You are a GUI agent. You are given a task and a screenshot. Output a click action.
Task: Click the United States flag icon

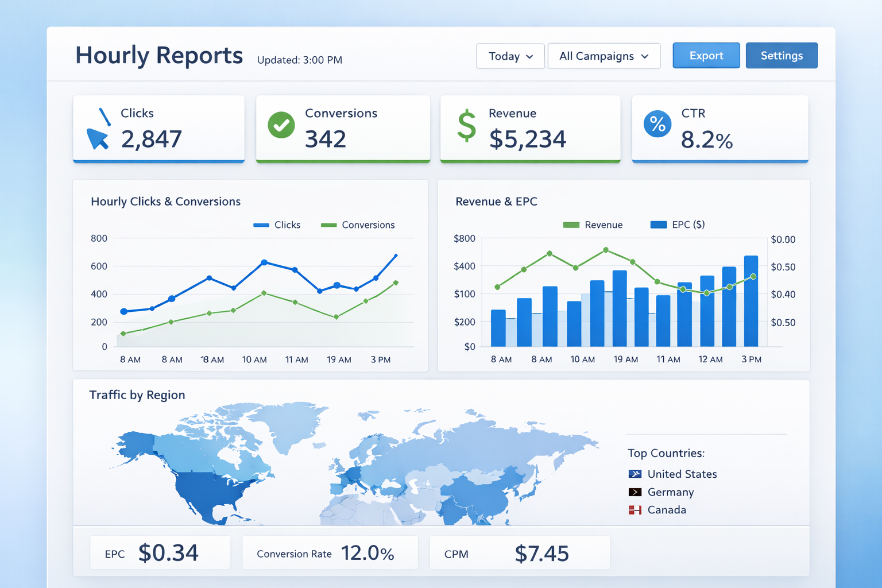point(634,474)
